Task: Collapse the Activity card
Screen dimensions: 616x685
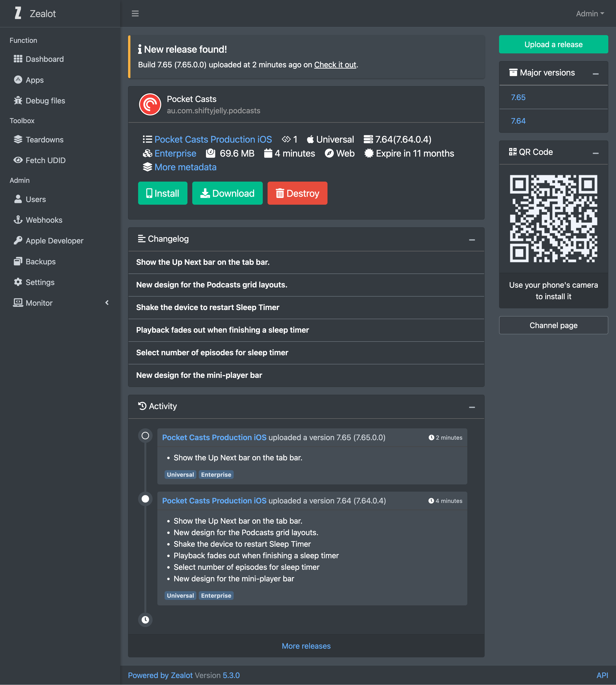Action: click(472, 407)
